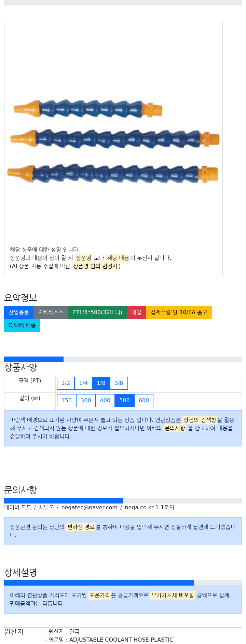Viewport: 246px width, 644px height.
Task: Select the 600 mm length option
Action: [144, 401]
